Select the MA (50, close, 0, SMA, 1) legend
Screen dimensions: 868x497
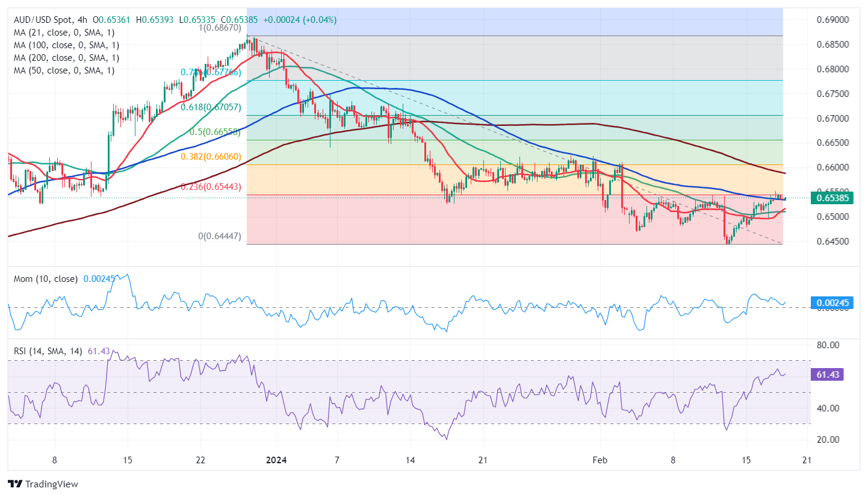click(x=64, y=70)
